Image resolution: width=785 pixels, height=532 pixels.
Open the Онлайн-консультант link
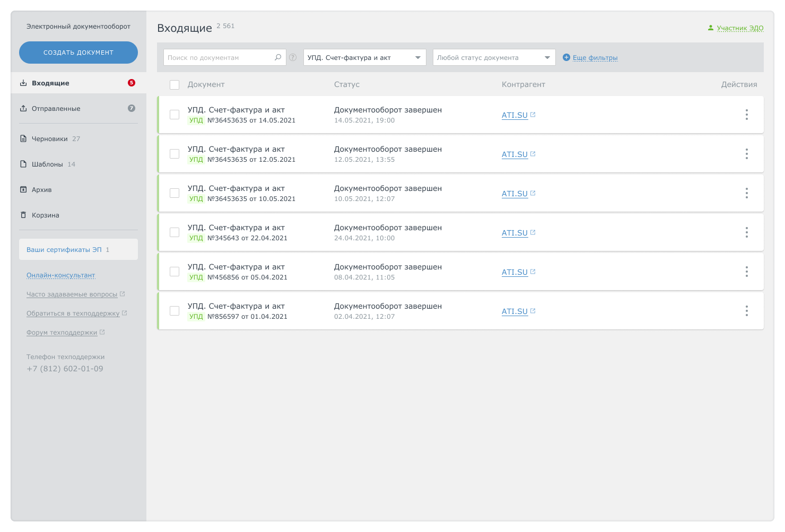click(x=61, y=275)
